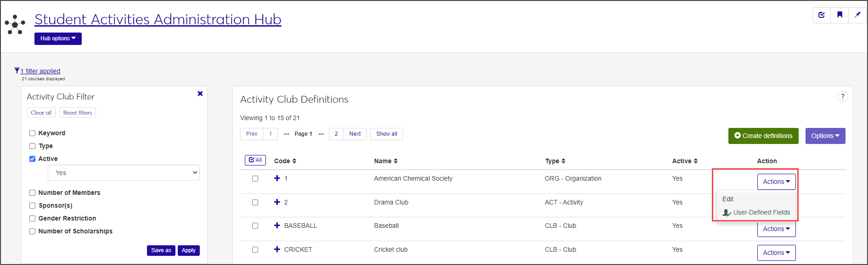This screenshot has width=868, height=265.
Task: Click the hub network icon beside title
Action: pyautogui.click(x=15, y=24)
